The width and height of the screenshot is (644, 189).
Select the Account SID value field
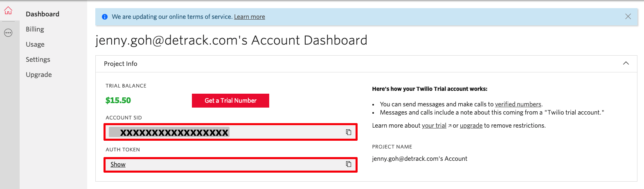pyautogui.click(x=230, y=132)
